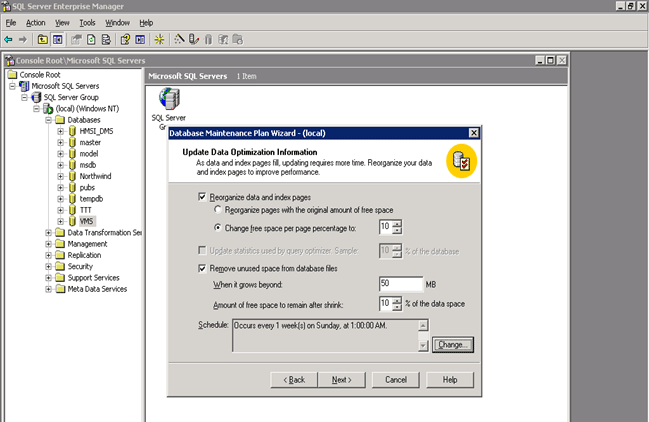The height and width of the screenshot is (422, 649).
Task: Increase free space per page percentage spinner
Action: click(397, 223)
